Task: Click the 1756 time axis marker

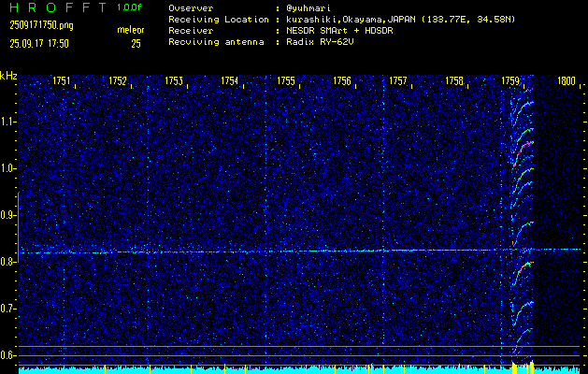Action: click(x=342, y=80)
